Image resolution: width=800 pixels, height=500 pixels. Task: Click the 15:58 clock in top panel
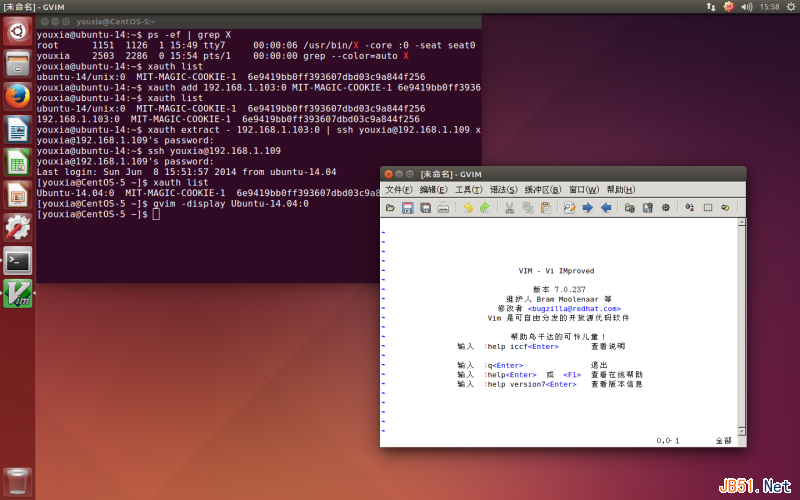[769, 7]
